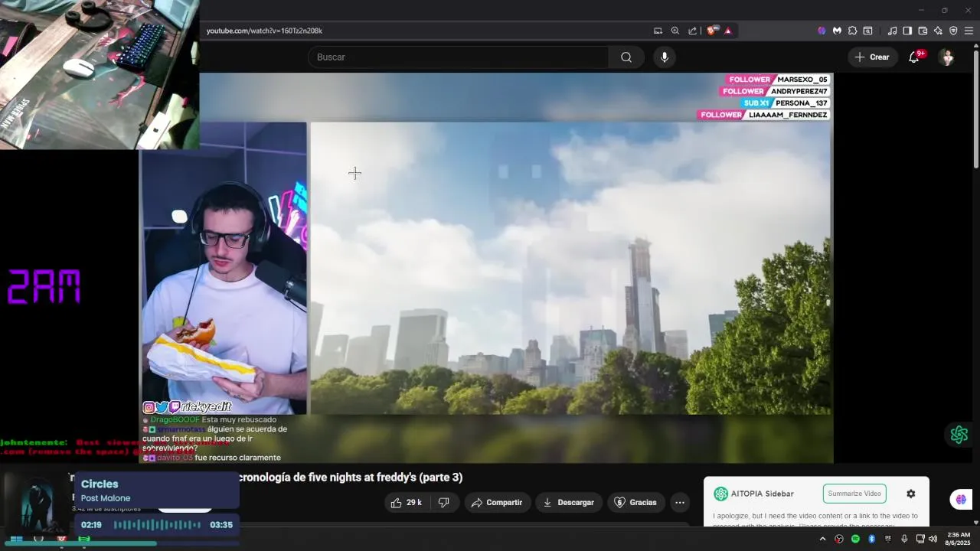The image size is (980, 551).
Task: Click the Post Malone artist name in the overlay
Action: (106, 498)
